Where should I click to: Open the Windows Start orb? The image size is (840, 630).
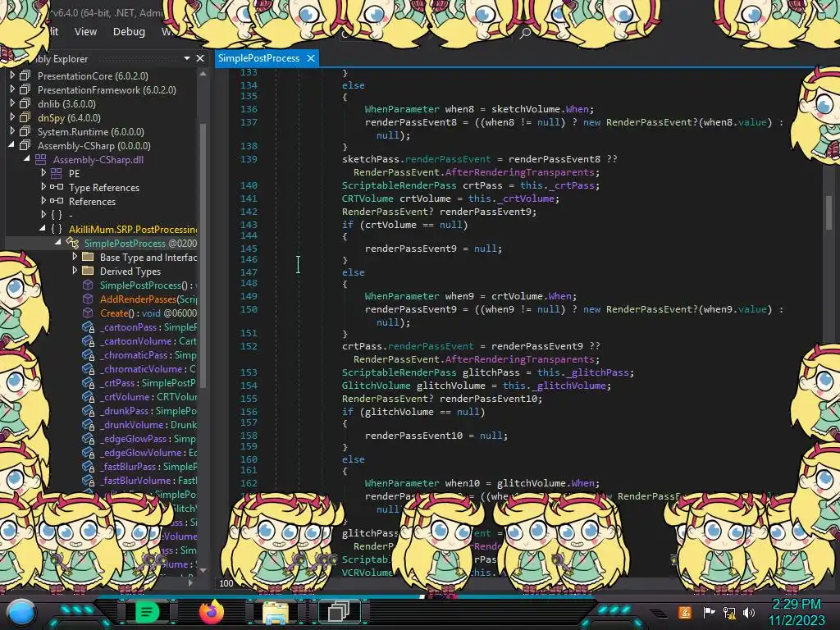click(21, 612)
